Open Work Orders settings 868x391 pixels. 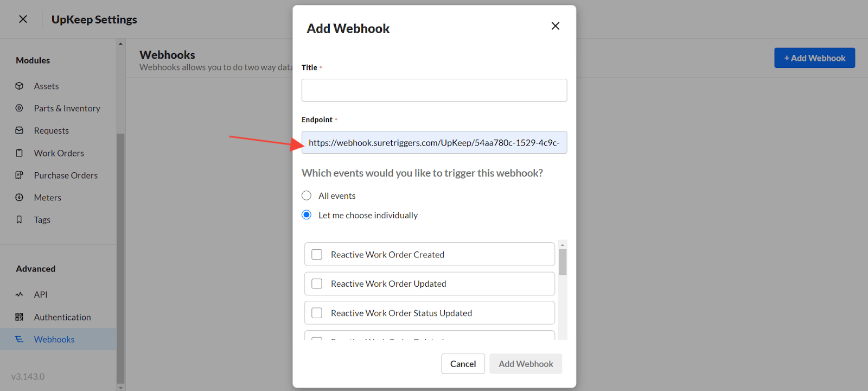[x=58, y=153]
